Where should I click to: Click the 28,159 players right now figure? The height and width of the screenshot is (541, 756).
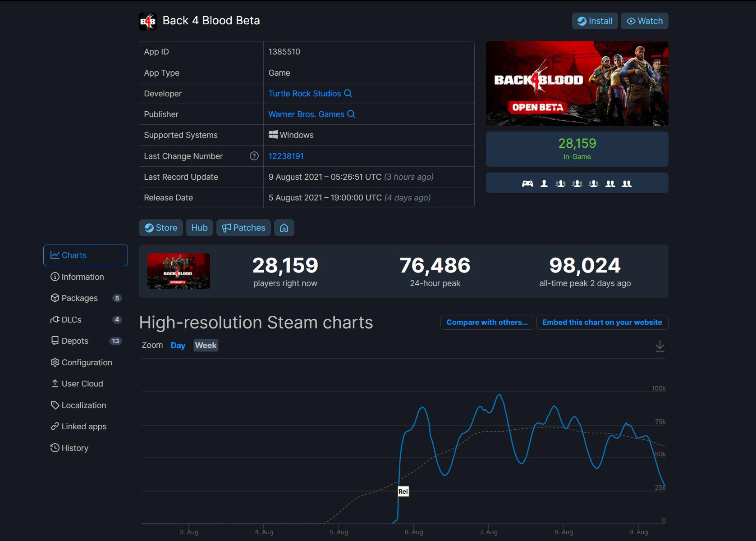click(x=285, y=266)
